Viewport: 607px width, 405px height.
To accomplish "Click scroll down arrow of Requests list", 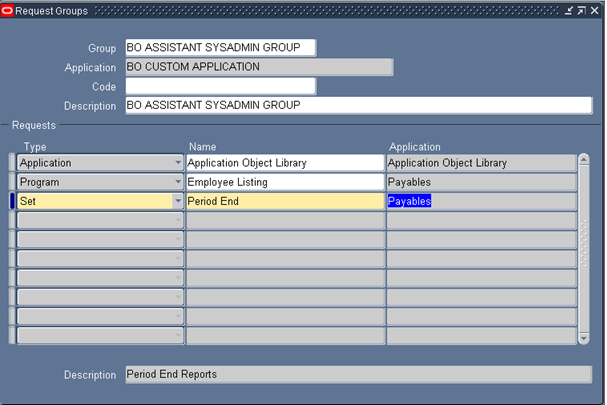I will click(x=584, y=338).
